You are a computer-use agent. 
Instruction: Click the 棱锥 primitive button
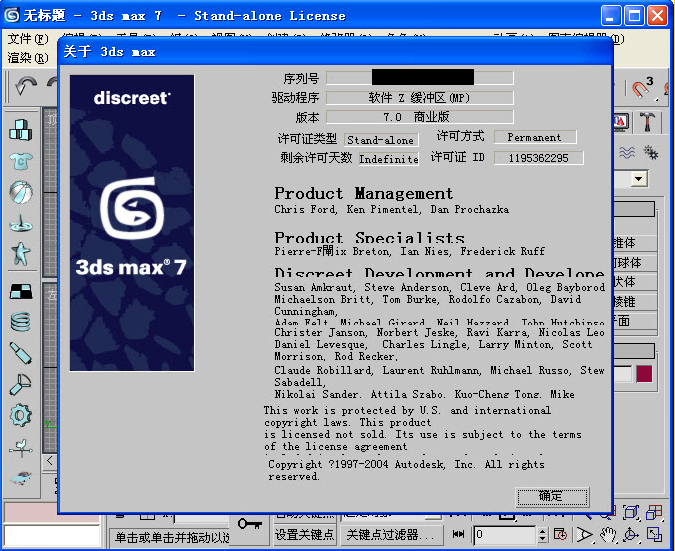(635, 301)
